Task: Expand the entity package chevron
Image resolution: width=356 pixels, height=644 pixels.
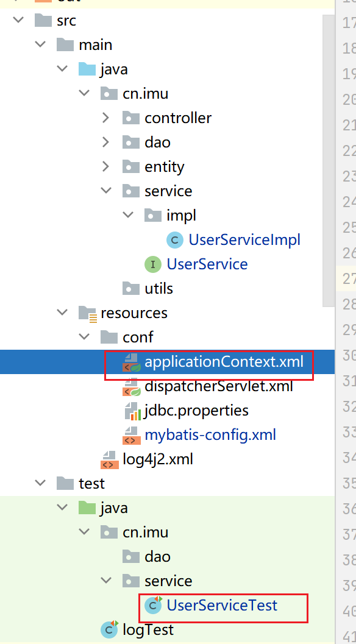Action: 106,166
